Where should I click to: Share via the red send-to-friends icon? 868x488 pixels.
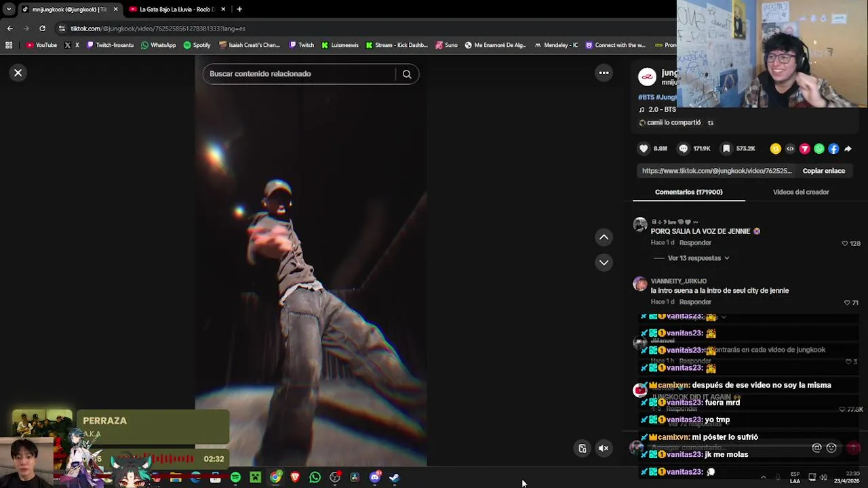point(804,148)
